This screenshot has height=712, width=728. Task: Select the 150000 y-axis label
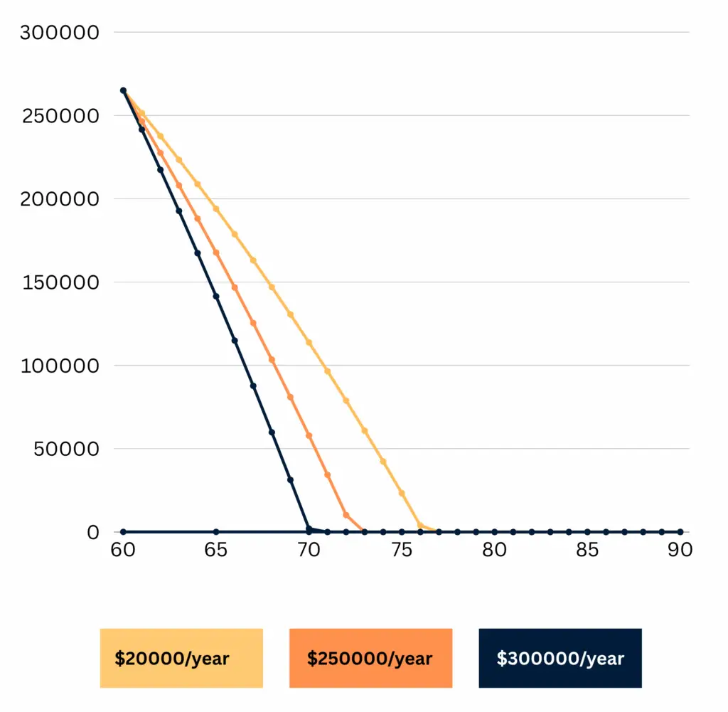click(60, 282)
